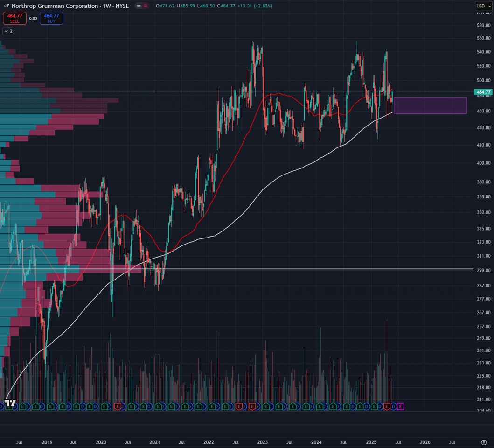The height and width of the screenshot is (448, 494).
Task: Click the Northrop Grumman logo icon
Action: click(7, 6)
